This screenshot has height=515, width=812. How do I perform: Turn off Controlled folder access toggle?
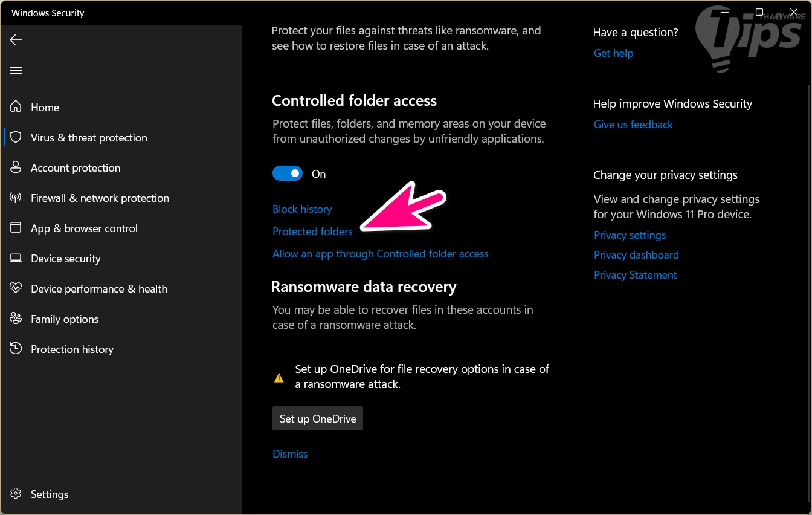(287, 174)
